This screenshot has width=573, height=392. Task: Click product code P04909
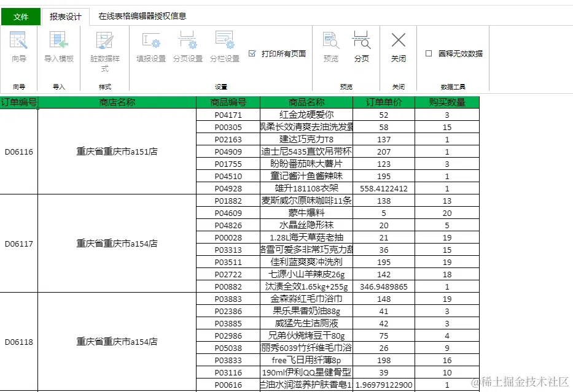pos(228,152)
